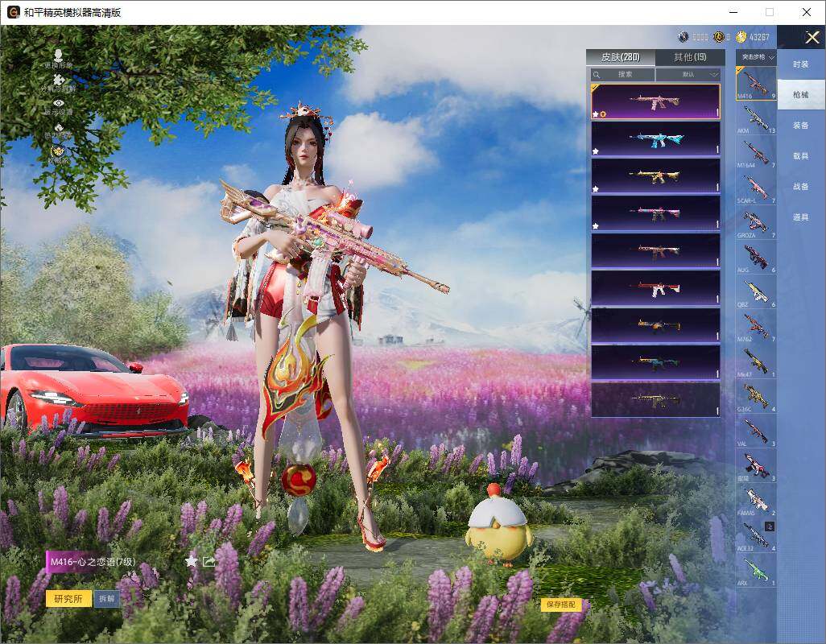This screenshot has width=826, height=644.
Task: Open the 装备 equipment tab
Action: click(x=801, y=125)
